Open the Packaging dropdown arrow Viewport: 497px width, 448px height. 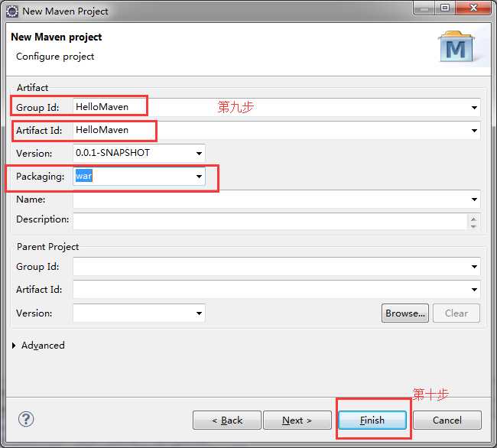click(199, 176)
